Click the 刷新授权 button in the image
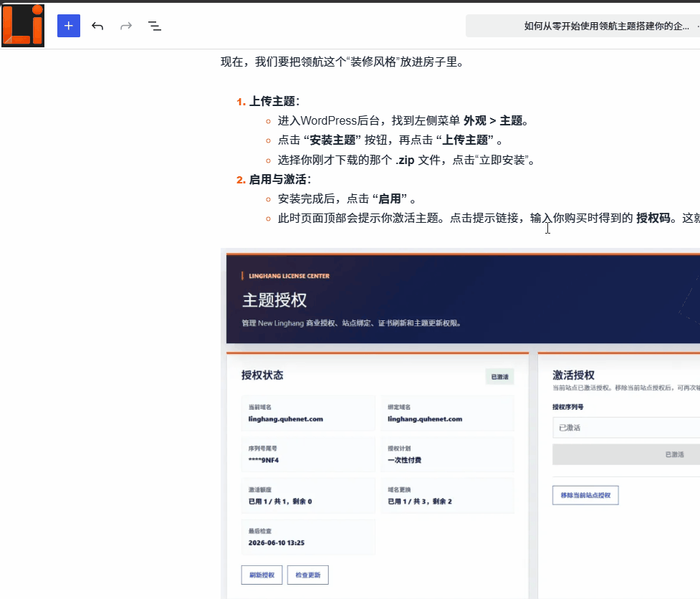 (x=262, y=575)
